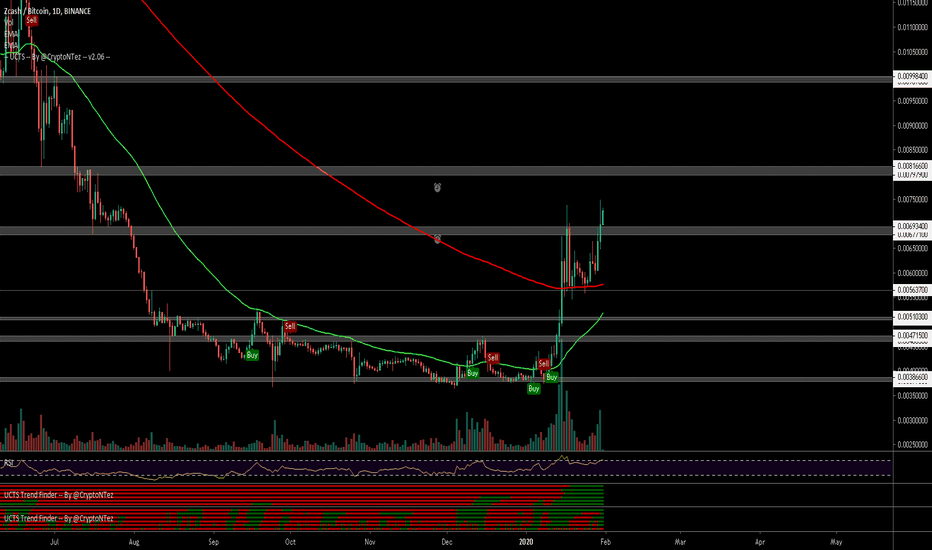Click the Buy label right of January Sell
The width and height of the screenshot is (932, 550).
pos(552,377)
